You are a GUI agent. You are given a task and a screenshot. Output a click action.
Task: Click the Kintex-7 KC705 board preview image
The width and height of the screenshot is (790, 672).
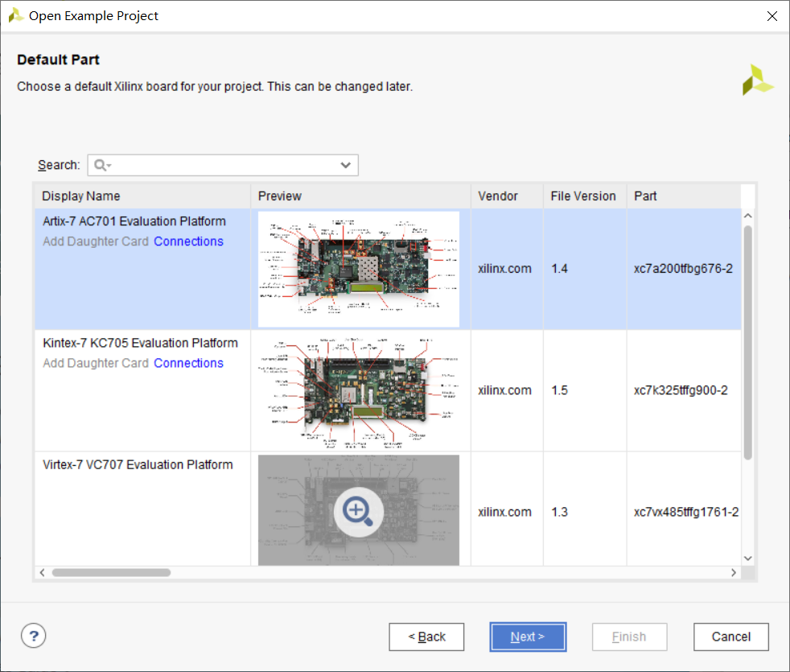359,390
